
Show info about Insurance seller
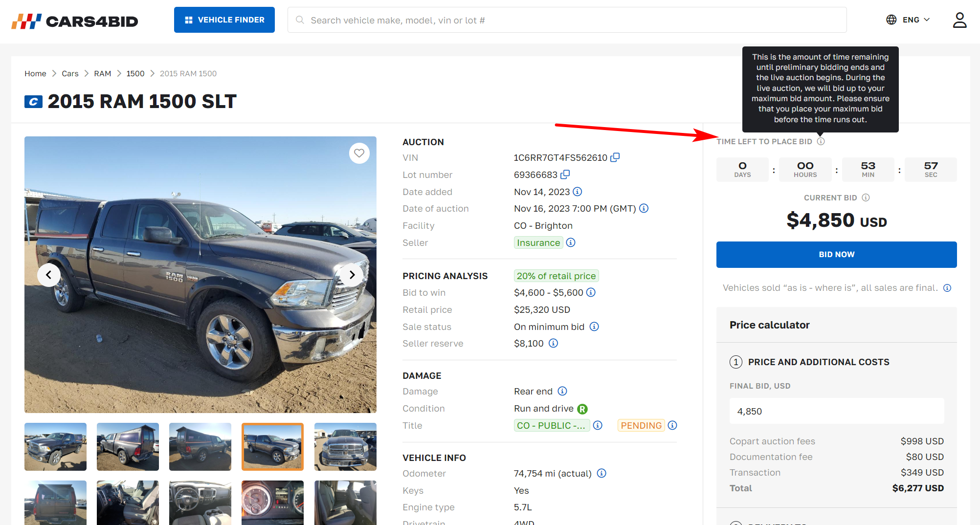571,242
